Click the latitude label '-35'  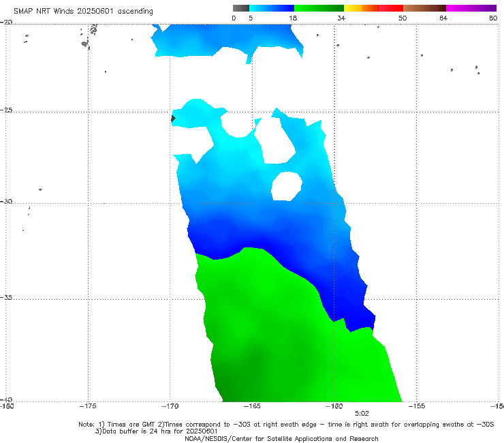[6, 297]
